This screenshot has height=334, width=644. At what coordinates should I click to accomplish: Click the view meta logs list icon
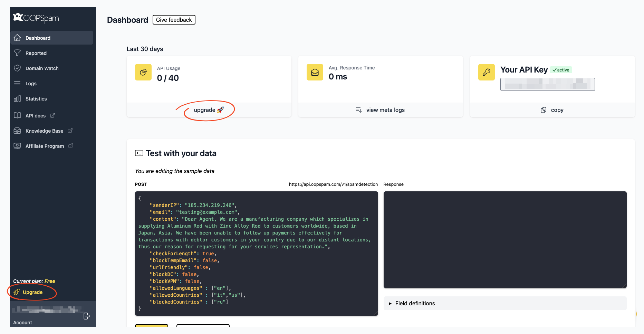pyautogui.click(x=359, y=110)
